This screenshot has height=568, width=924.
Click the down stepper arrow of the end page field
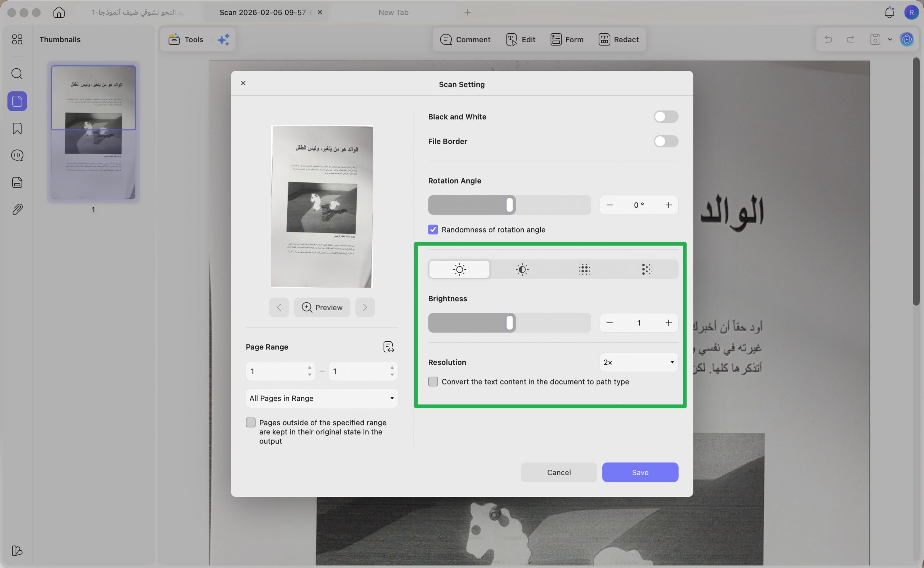[x=392, y=375]
